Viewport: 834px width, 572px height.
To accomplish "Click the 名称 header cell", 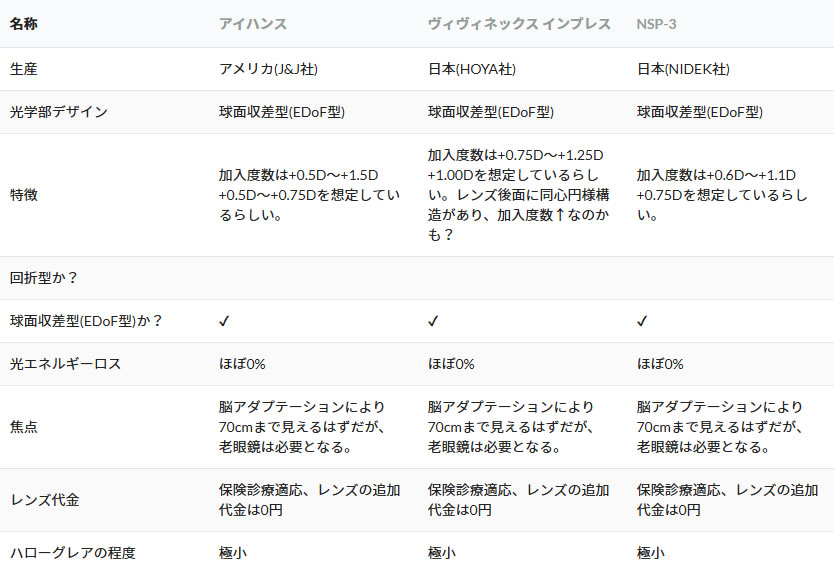I will [25, 24].
